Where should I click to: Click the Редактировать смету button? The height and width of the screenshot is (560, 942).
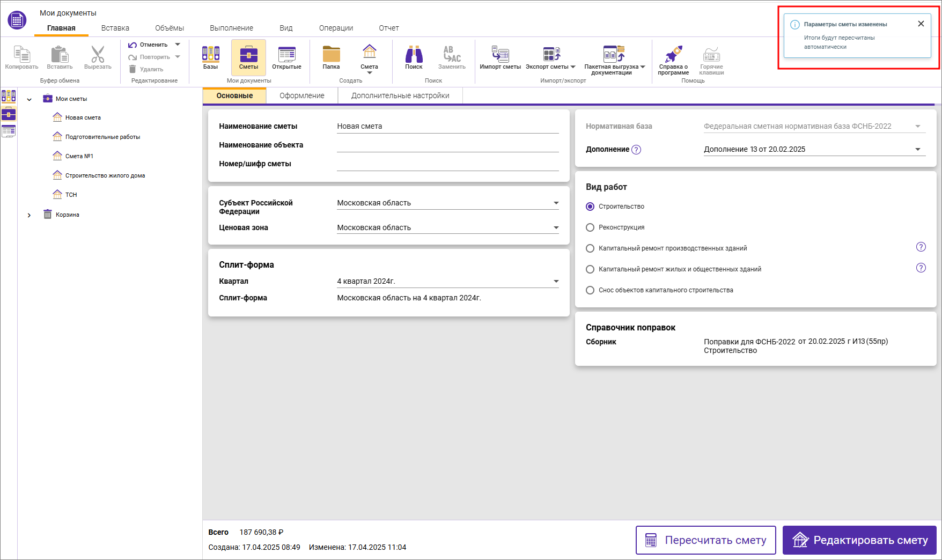point(859,540)
